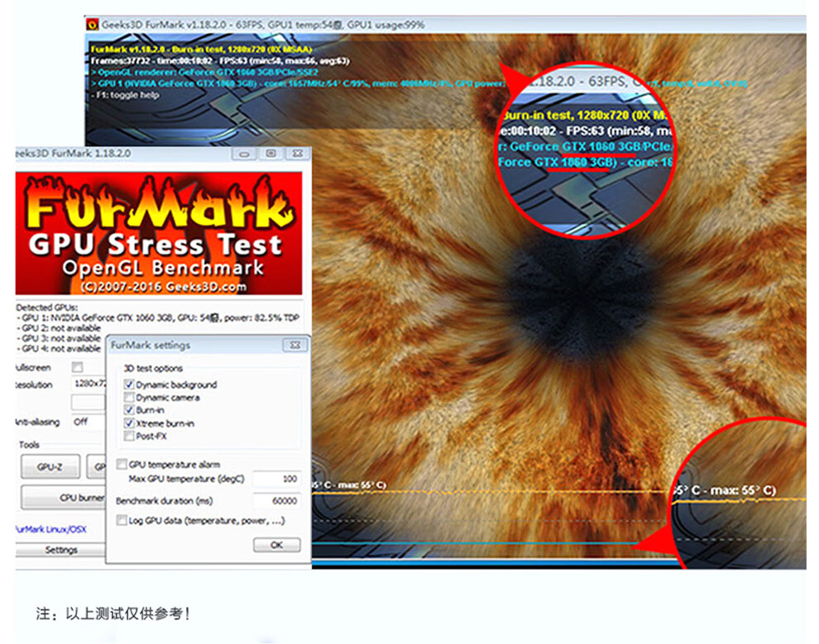Open the Resolution dropdown showing 1280x7
This screenshot has height=644, width=819.
89,384
